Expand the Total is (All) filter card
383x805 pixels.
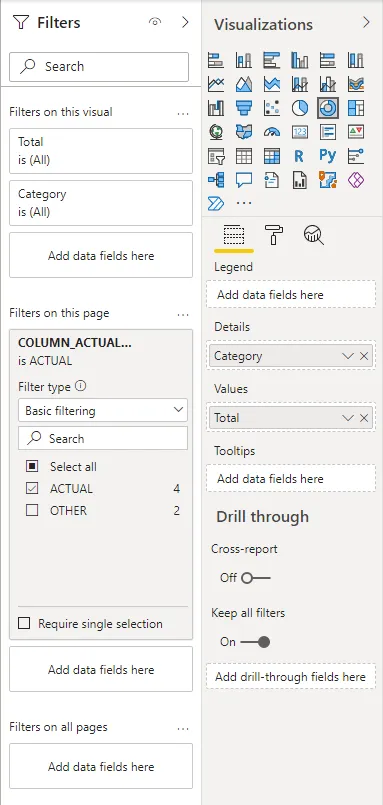(x=101, y=151)
